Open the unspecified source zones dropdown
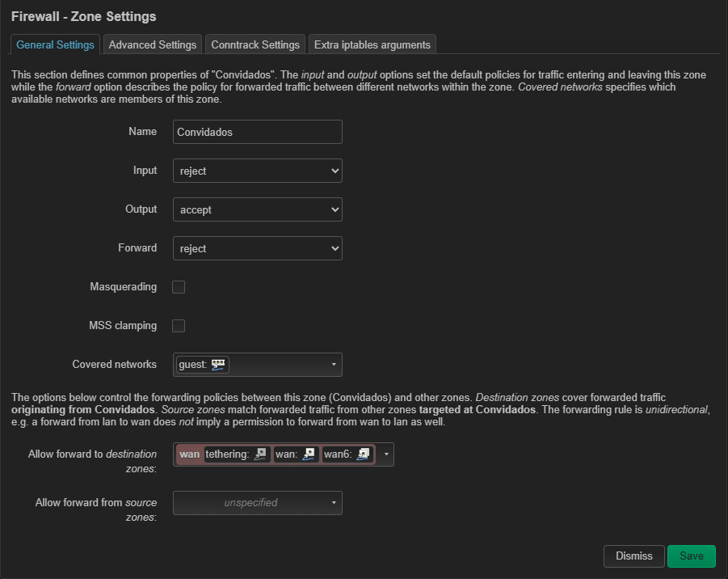The height and width of the screenshot is (579, 728). pyautogui.click(x=257, y=503)
